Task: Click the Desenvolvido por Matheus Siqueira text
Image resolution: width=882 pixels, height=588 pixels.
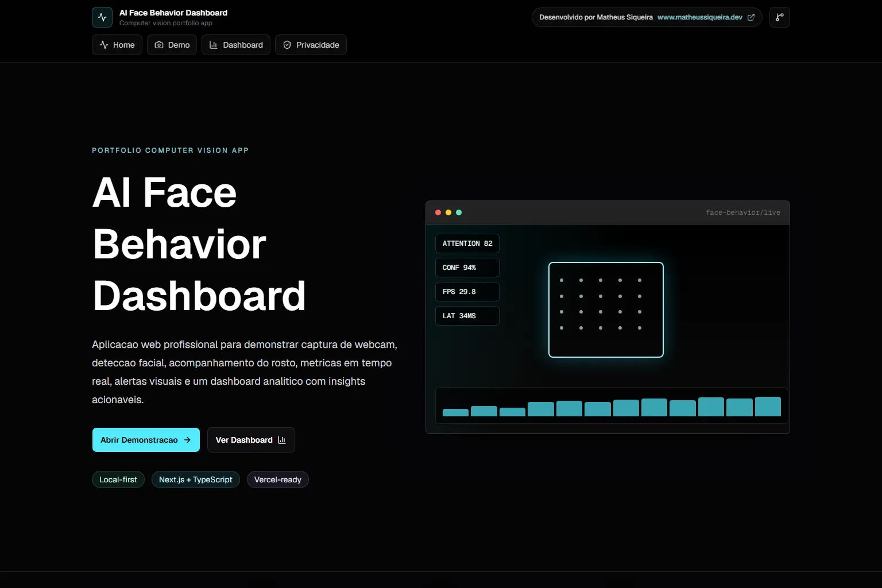Action: coord(596,17)
